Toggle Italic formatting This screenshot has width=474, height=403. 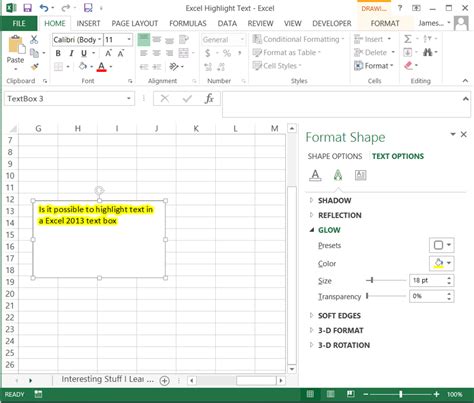point(71,53)
